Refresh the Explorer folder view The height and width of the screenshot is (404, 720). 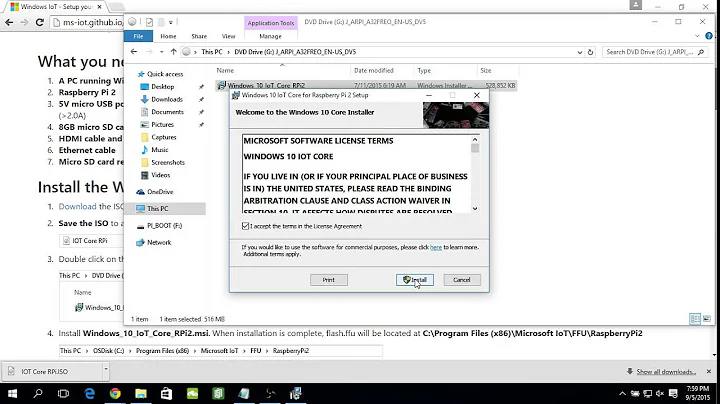pos(591,52)
